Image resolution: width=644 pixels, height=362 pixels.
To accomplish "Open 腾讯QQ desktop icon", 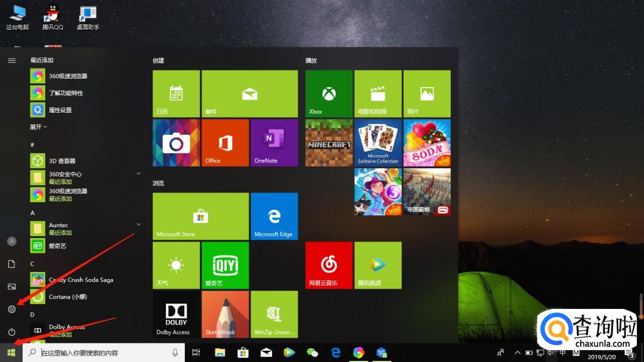I will (x=52, y=18).
